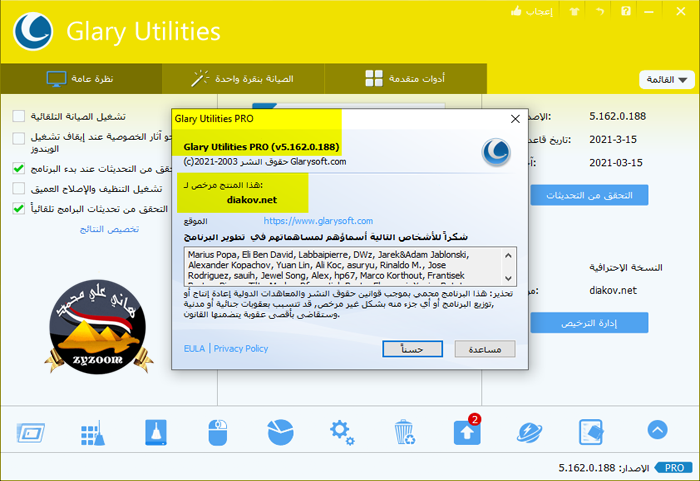The image size is (700, 481).
Task: Switch to the أدوات متقدمة advanced tools tab
Action: pos(405,79)
